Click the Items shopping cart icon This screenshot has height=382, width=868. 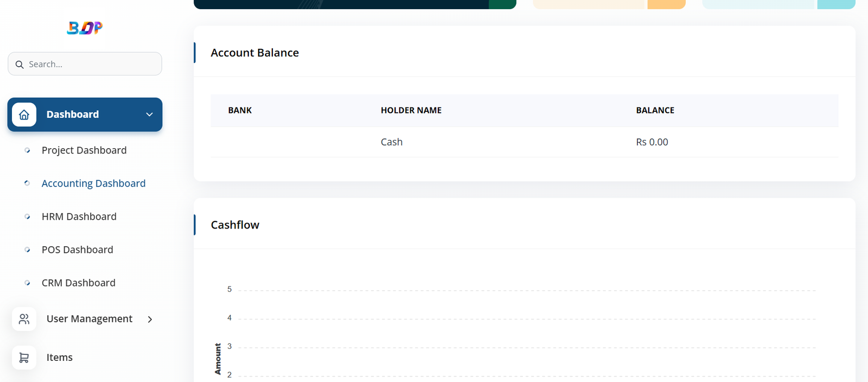(x=24, y=358)
